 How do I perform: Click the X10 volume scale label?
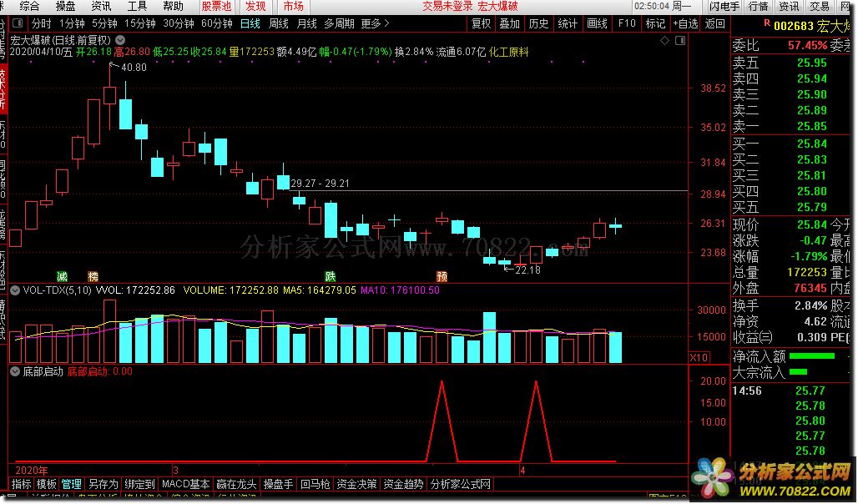point(699,357)
